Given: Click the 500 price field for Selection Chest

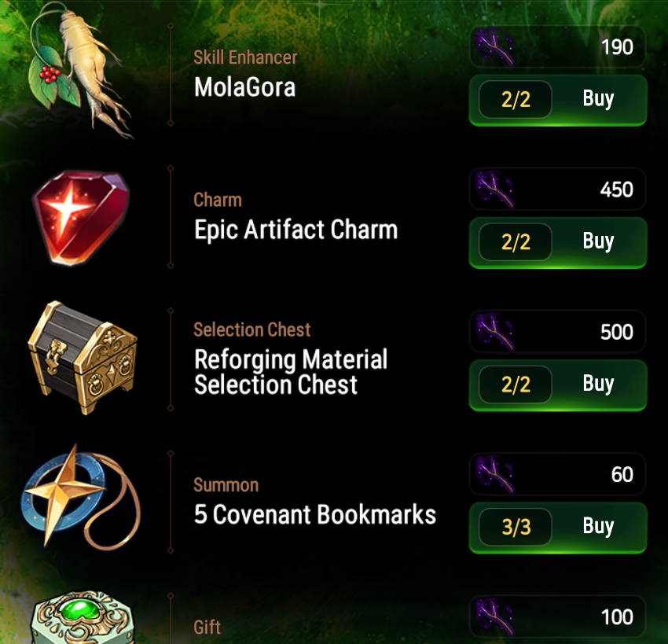Looking at the screenshot, I should (x=558, y=332).
